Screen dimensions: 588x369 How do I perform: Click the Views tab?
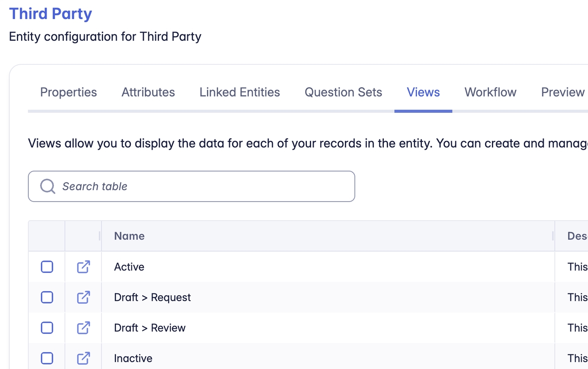(x=423, y=92)
